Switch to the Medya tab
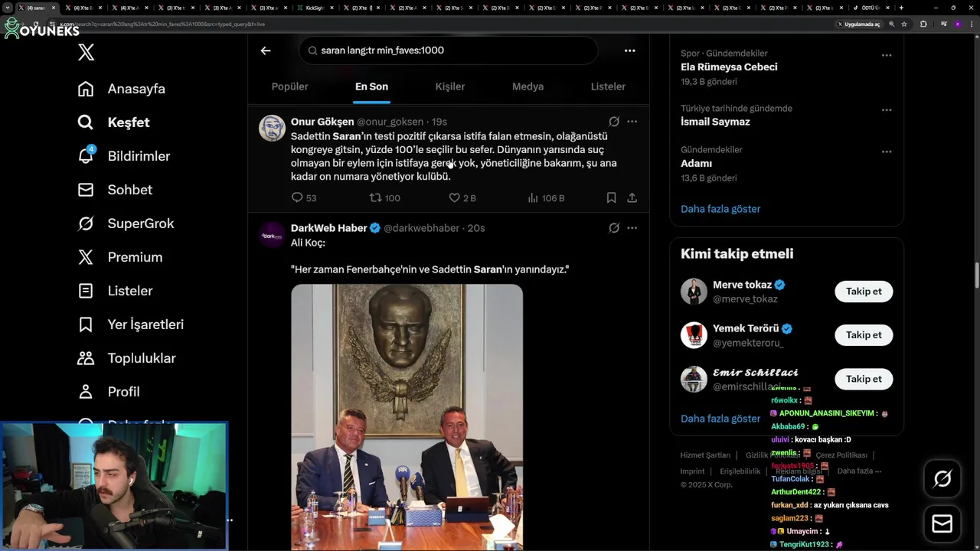This screenshot has width=980, height=551. click(x=528, y=86)
